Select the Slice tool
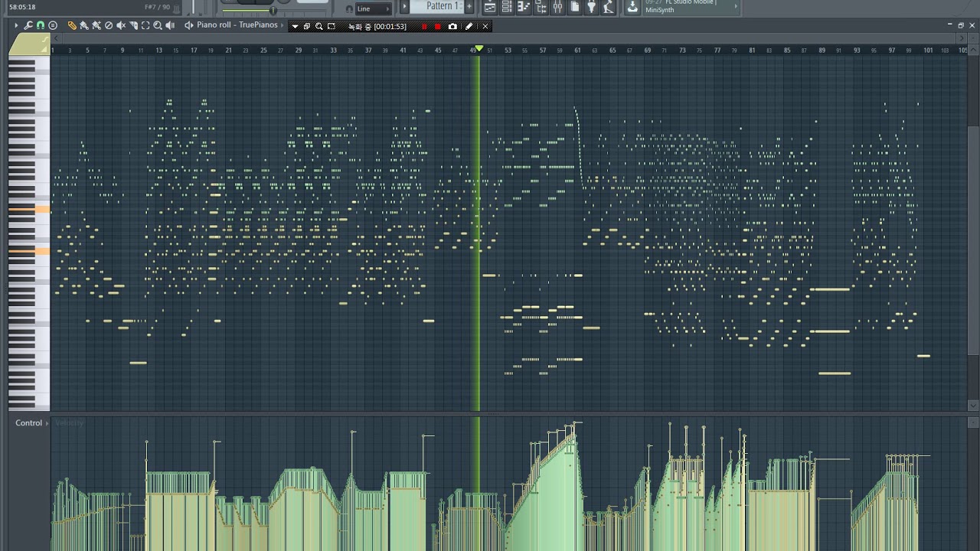 (x=133, y=25)
